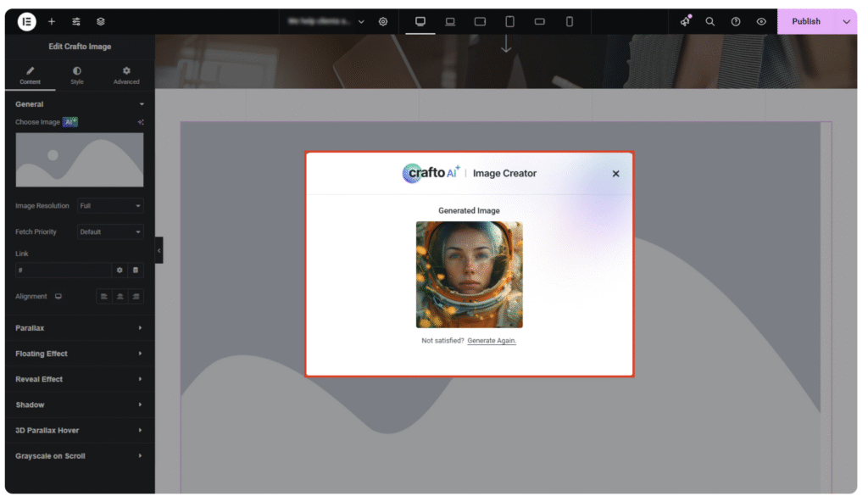Click the Generate Again link
This screenshot has width=868, height=502.
(x=492, y=341)
